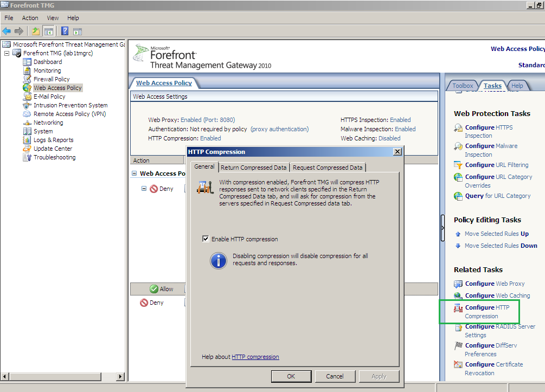
Task: Switch to the Request Compressed Data tab
Action: click(328, 168)
